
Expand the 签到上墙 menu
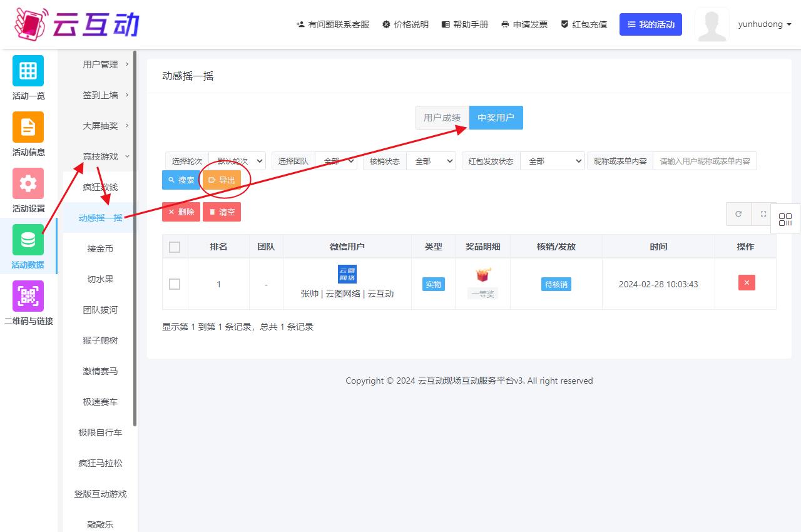100,95
